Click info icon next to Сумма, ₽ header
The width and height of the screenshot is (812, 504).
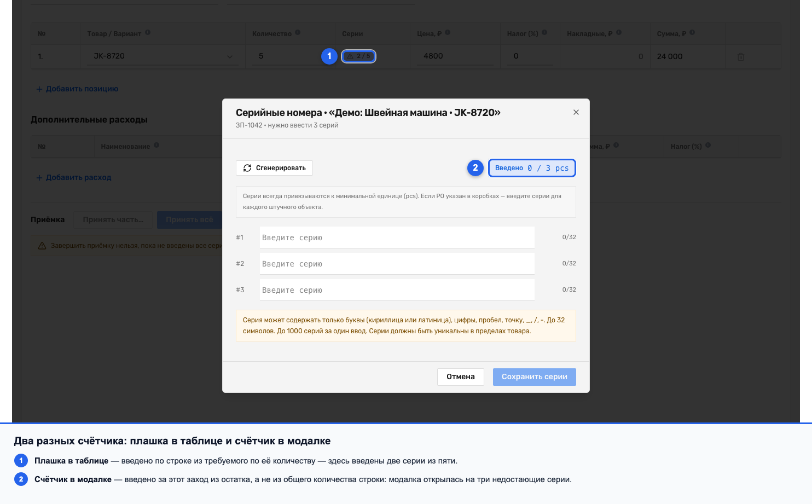692,33
